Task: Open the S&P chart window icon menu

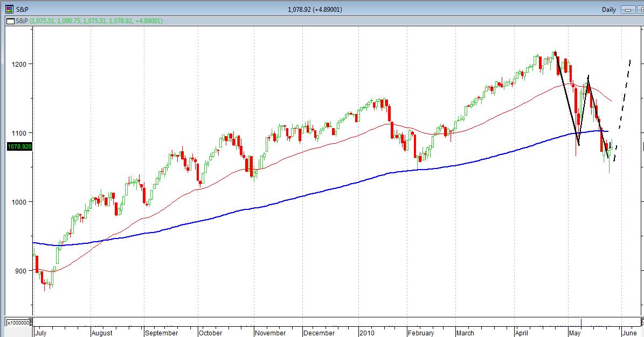Action: pos(9,9)
